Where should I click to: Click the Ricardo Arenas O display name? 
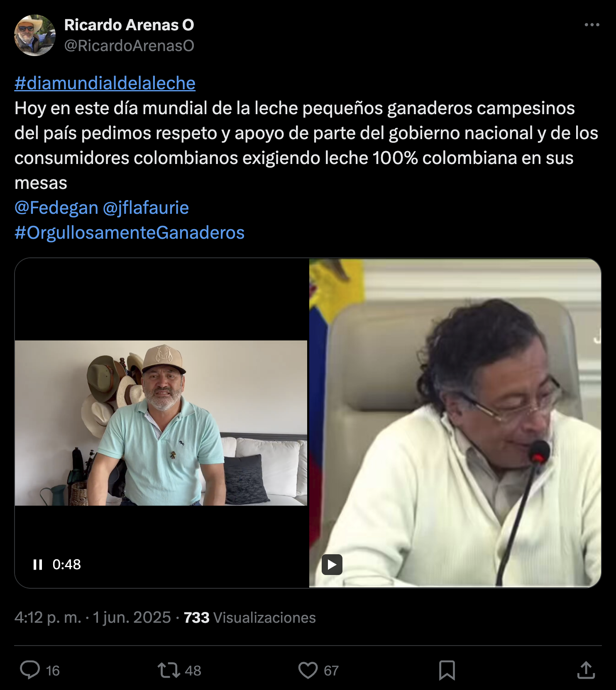click(129, 25)
